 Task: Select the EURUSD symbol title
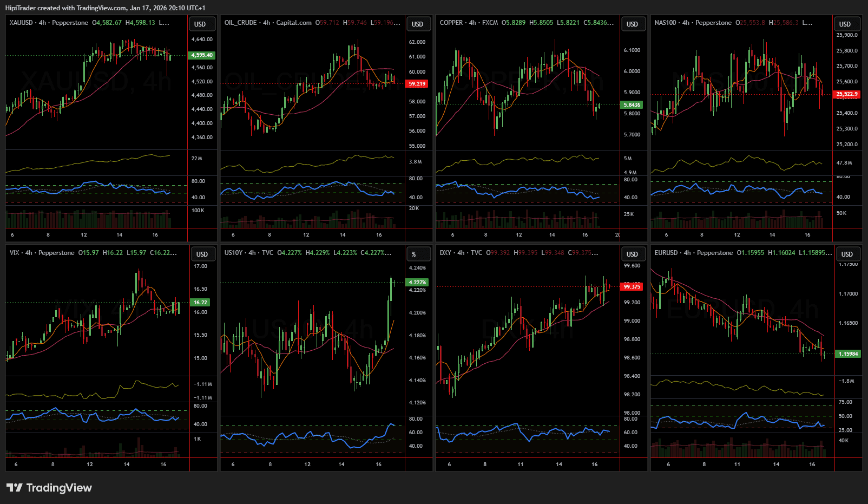666,253
